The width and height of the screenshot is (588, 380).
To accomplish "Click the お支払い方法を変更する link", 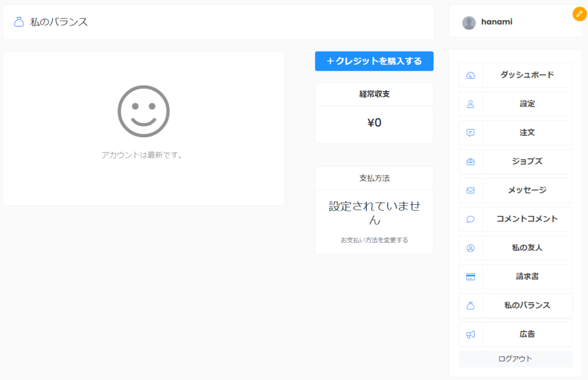I will pos(374,240).
